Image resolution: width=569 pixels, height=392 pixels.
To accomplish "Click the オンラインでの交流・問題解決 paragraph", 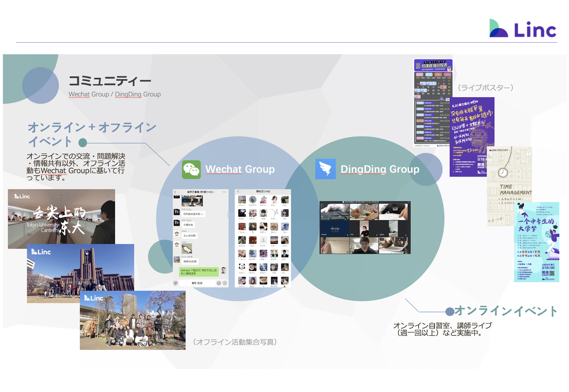I will click(x=76, y=167).
